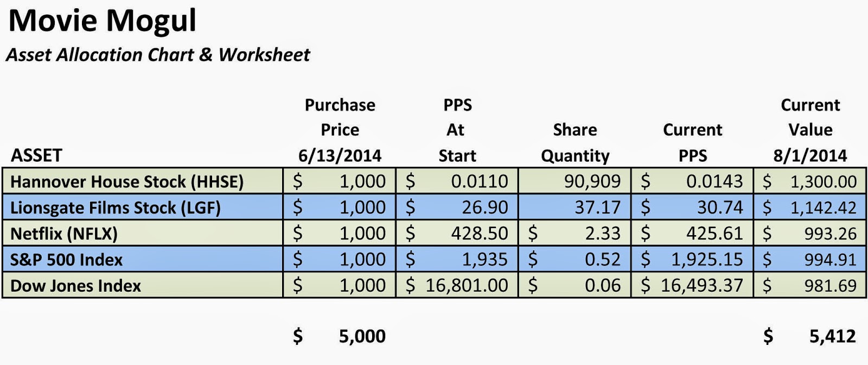
Task: Select the Current Value 8/1/2014 header
Action: click(x=810, y=130)
